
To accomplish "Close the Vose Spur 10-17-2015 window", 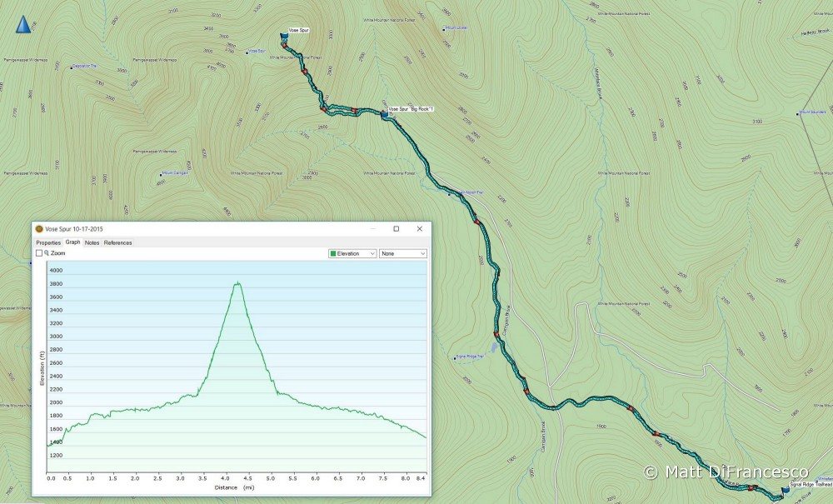I will point(420,229).
